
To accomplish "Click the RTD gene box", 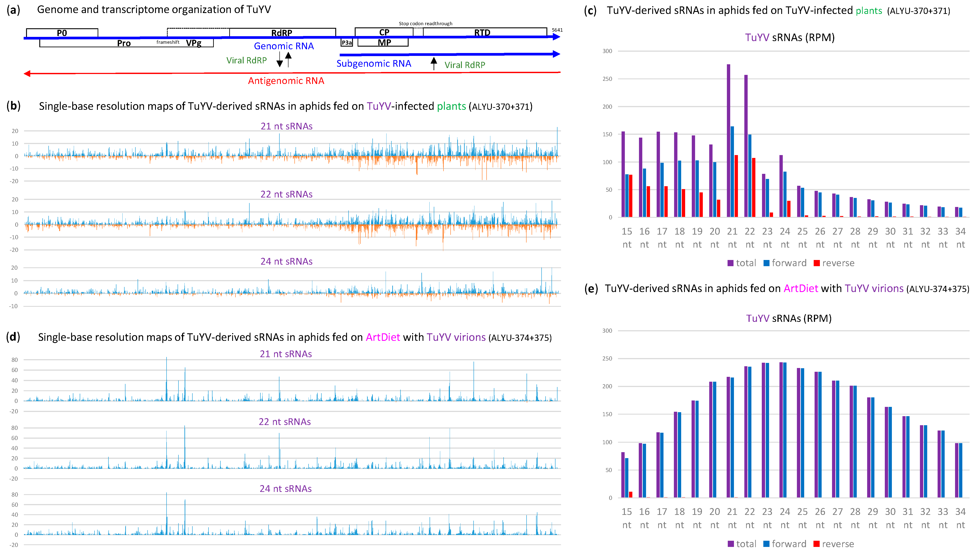I will tap(482, 32).
